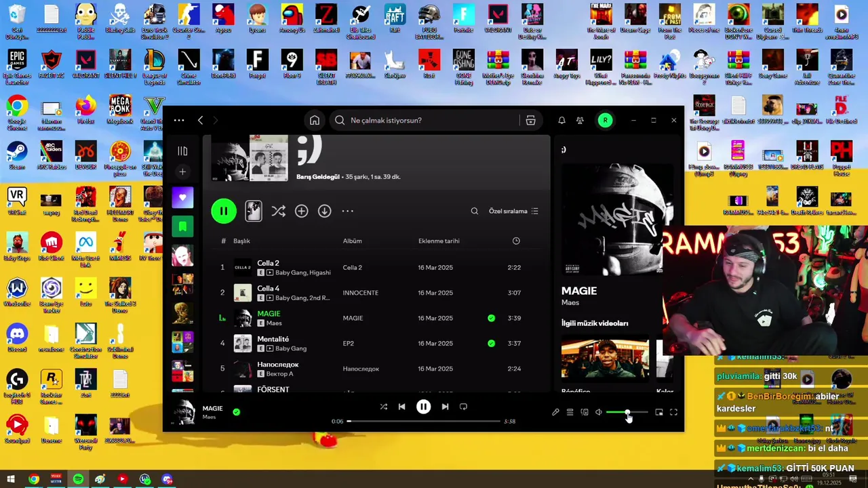Image resolution: width=868 pixels, height=488 pixels.
Task: Skip to the previous track
Action: (x=401, y=407)
